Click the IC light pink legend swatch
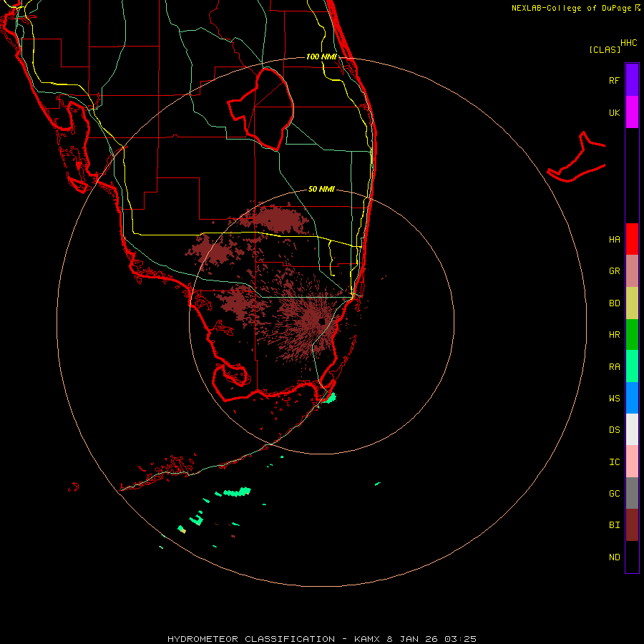The width and height of the screenshot is (644, 644). click(x=632, y=462)
